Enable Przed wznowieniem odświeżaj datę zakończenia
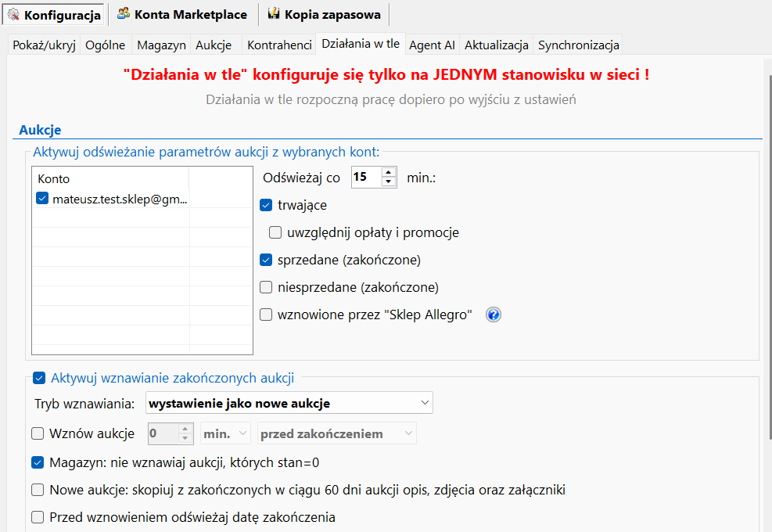The height and width of the screenshot is (532, 772). 38,517
